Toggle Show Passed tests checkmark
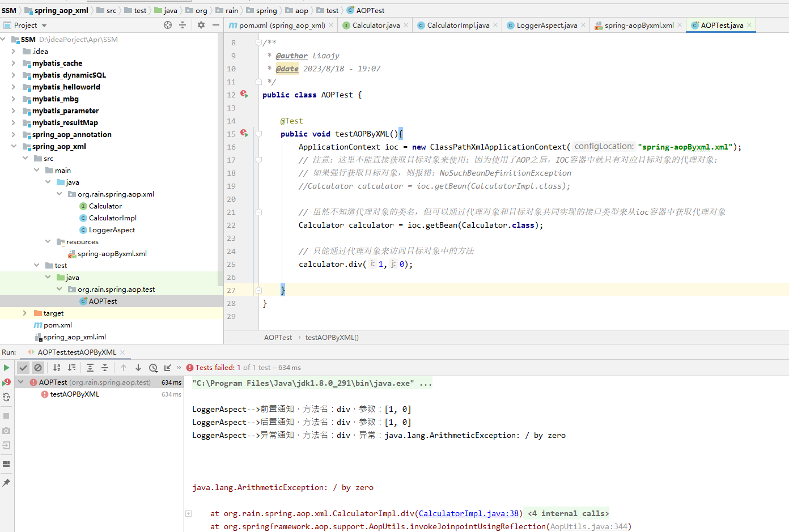 point(23,368)
